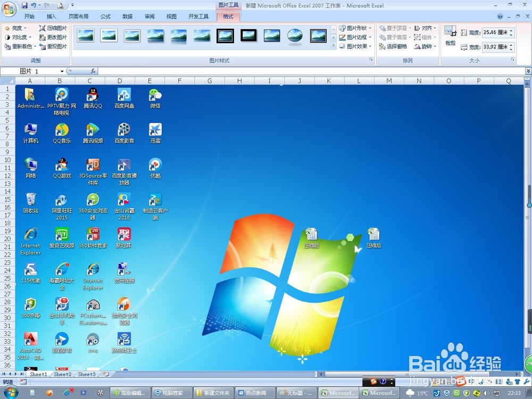Click the macro record icon in status bar

23,382
